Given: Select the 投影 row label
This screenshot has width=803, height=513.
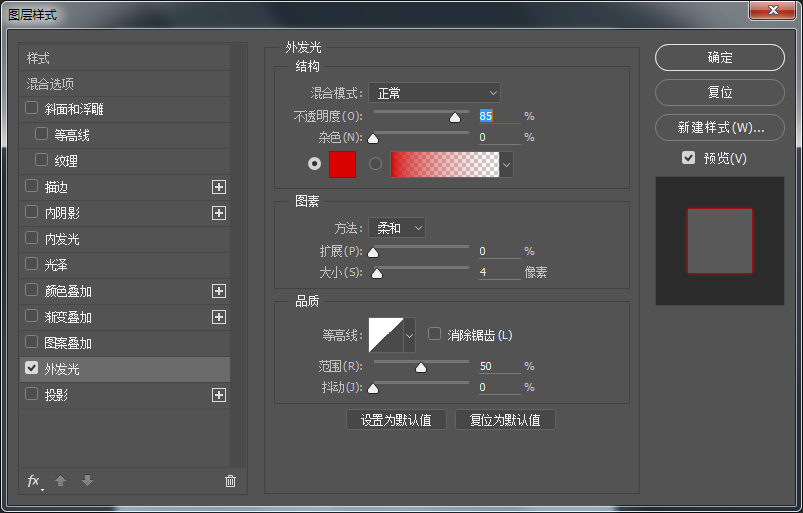Looking at the screenshot, I should 56,395.
